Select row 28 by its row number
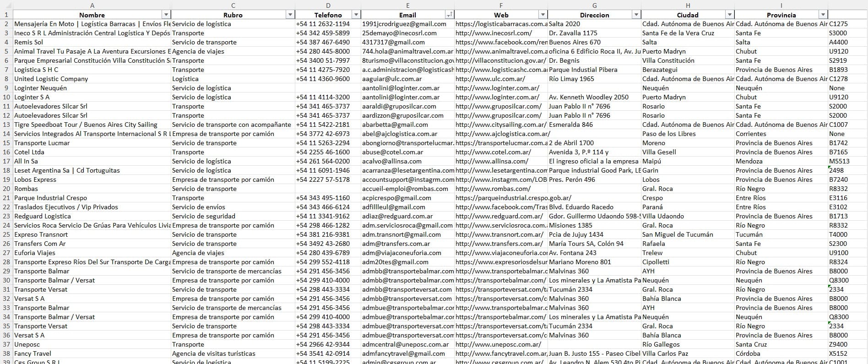Viewport: 868px width, 364px height. (6, 262)
